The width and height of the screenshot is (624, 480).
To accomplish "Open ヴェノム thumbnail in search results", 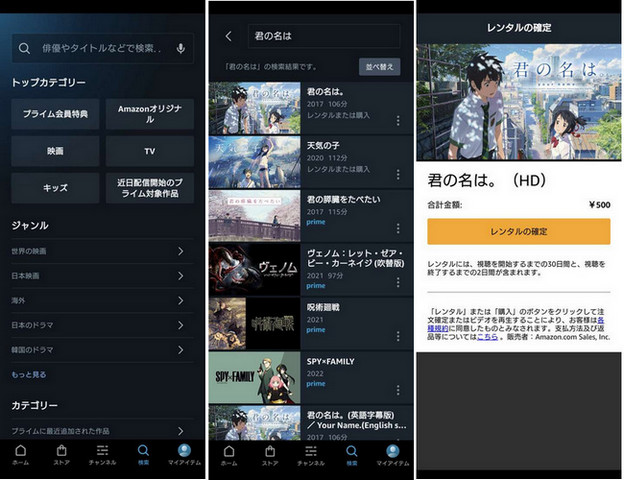I will point(255,269).
